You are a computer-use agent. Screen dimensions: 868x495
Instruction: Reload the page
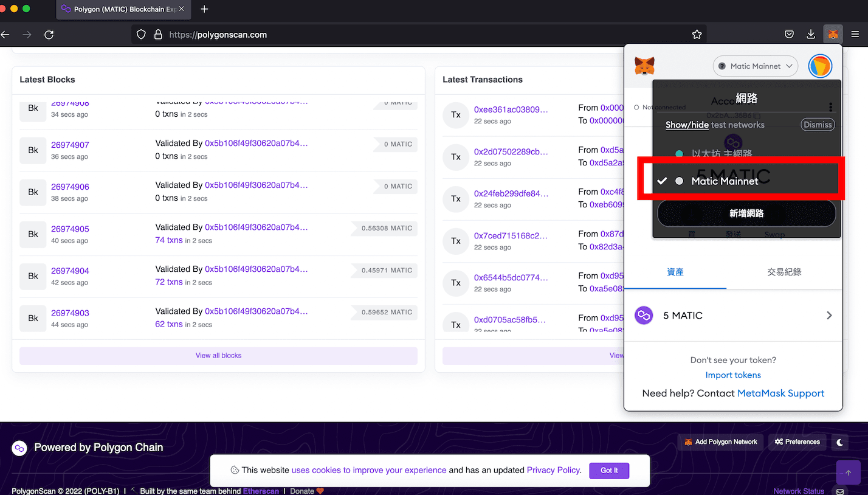point(49,35)
